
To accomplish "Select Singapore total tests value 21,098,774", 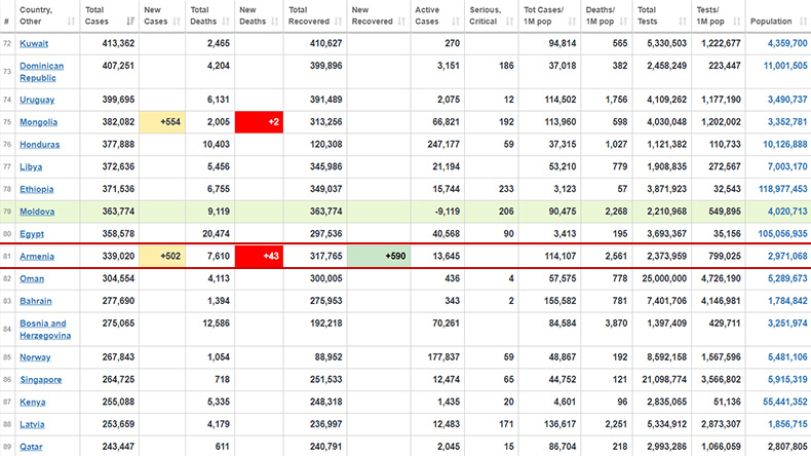I will pos(664,379).
